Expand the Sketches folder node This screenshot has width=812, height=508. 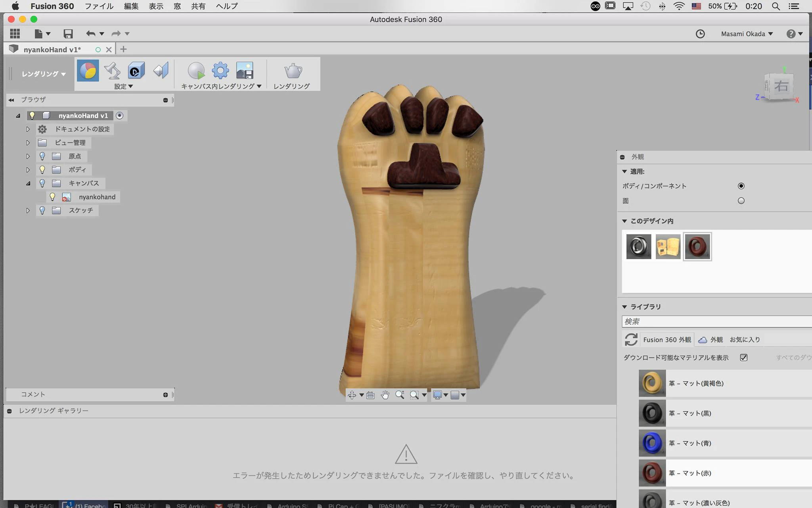(28, 210)
